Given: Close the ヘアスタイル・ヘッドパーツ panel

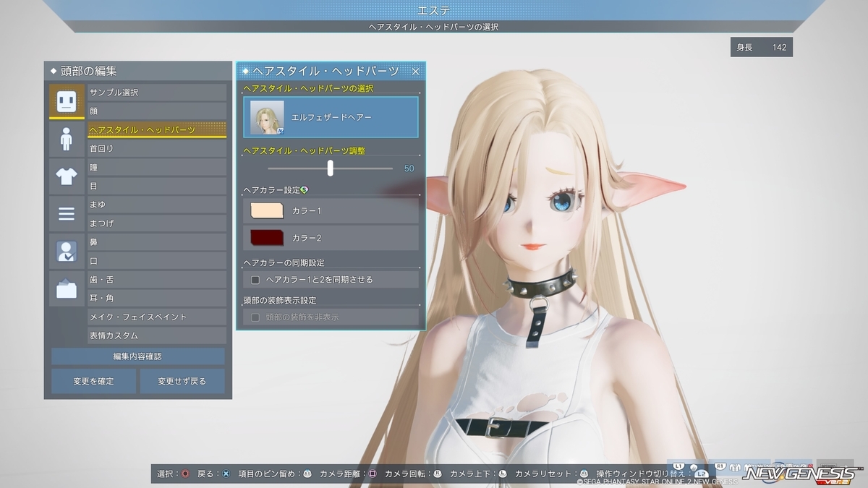Looking at the screenshot, I should point(416,71).
